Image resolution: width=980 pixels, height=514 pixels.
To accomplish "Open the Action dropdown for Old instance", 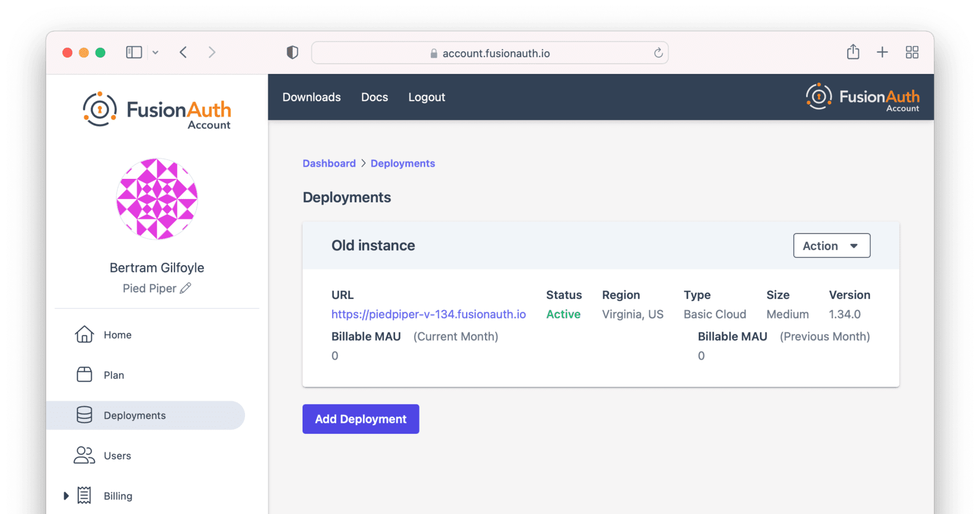I will pos(831,246).
